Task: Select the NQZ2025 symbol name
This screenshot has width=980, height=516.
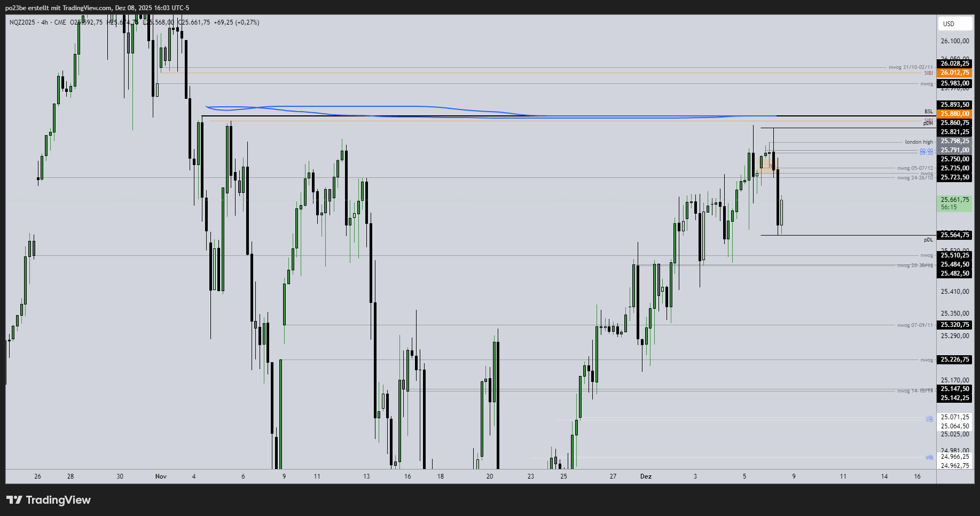Action: point(21,22)
